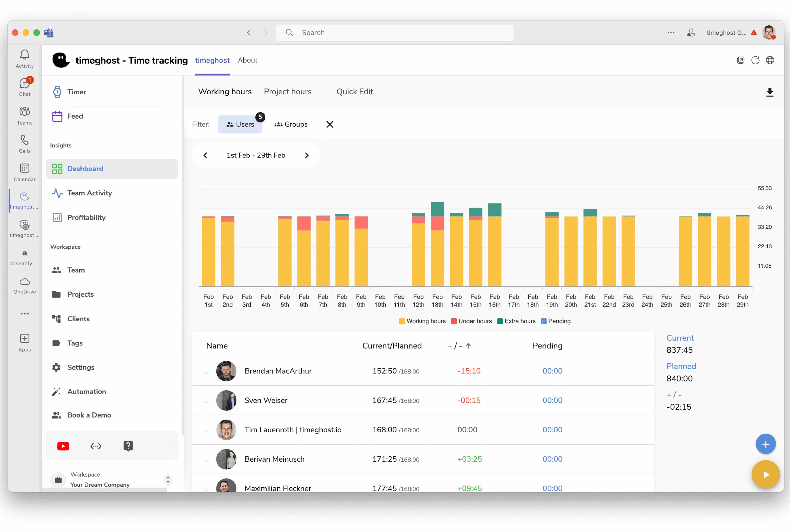Click the Teams Search field
Screen dimensions: 790x532
pyautogui.click(x=395, y=33)
